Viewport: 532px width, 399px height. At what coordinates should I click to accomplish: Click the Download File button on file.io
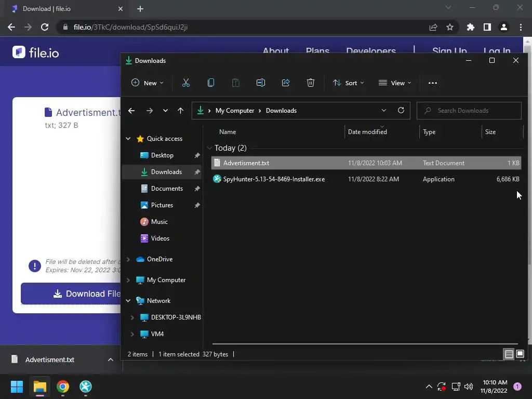tap(71, 294)
